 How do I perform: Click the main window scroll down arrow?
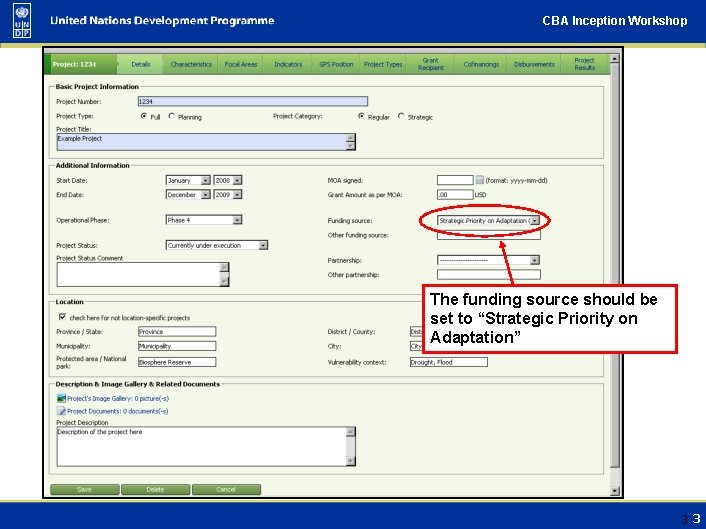click(615, 491)
